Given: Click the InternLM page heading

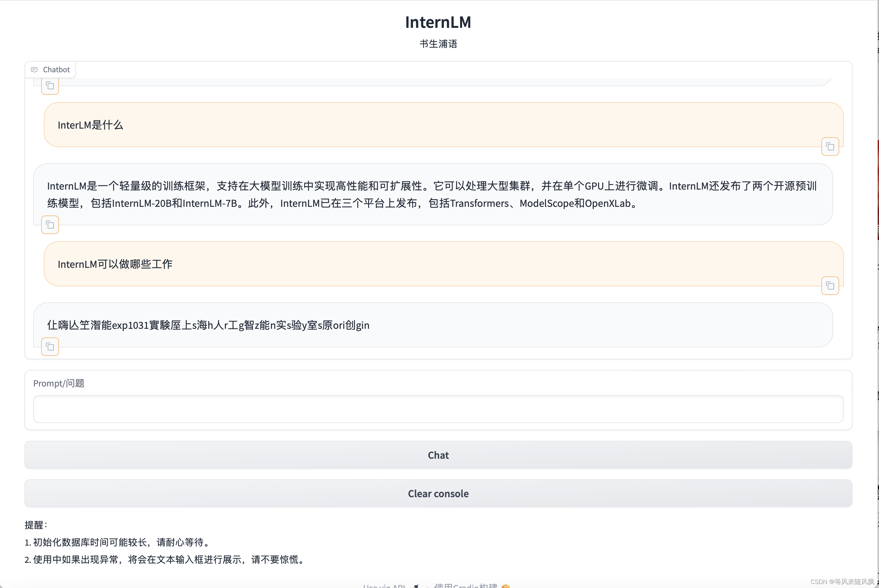Looking at the screenshot, I should [438, 22].
